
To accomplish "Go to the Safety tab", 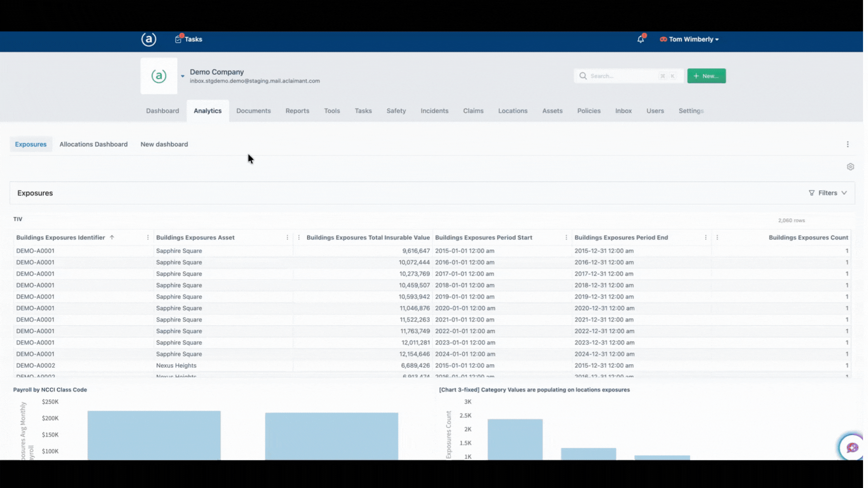I will tap(396, 111).
